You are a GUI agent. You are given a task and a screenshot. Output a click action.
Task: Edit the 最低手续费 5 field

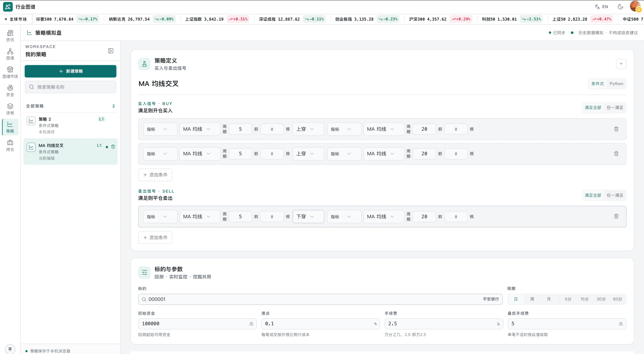(x=567, y=324)
